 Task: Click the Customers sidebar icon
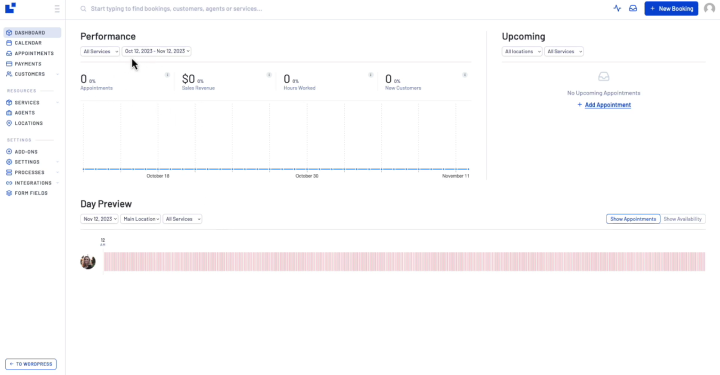[x=9, y=74]
